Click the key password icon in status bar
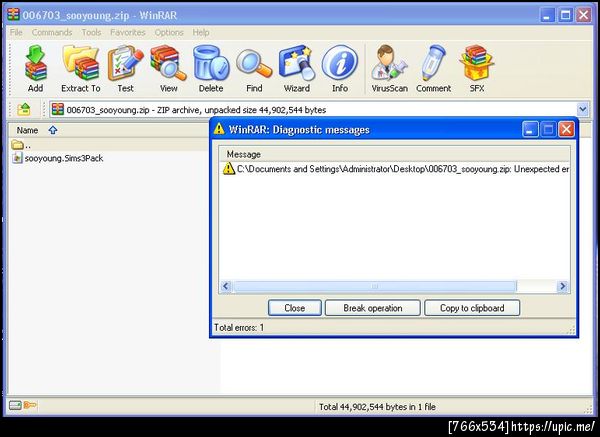 click(30, 405)
